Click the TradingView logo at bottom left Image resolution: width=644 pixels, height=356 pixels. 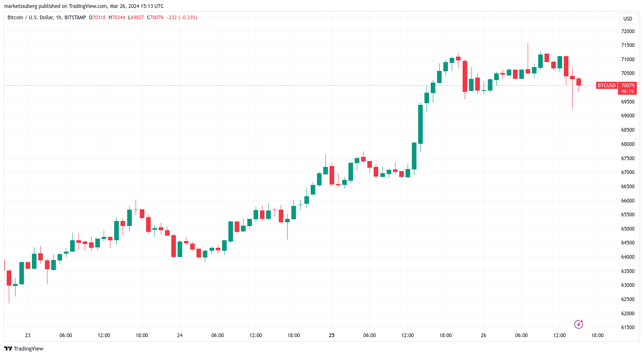pos(24,348)
